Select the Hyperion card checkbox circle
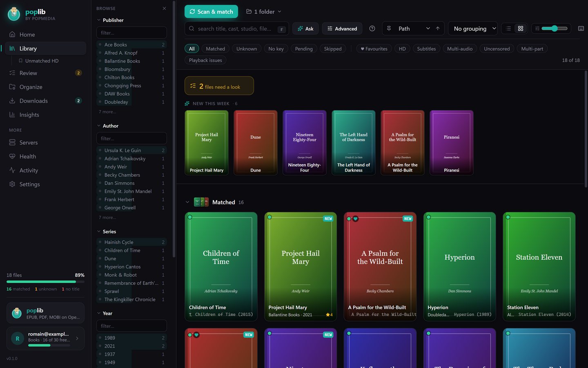 point(428,217)
